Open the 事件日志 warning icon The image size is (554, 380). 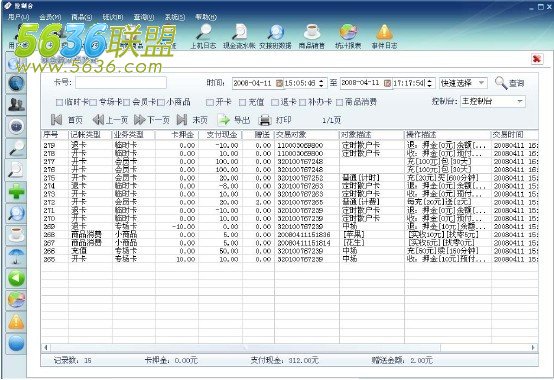click(384, 36)
